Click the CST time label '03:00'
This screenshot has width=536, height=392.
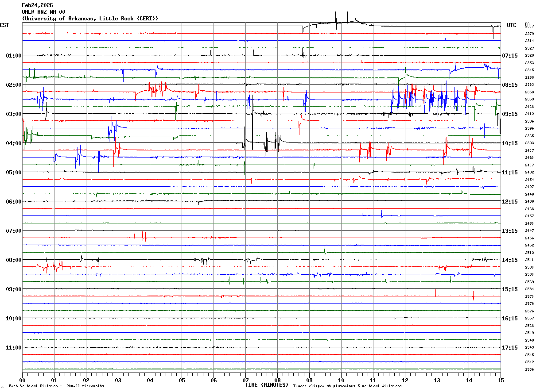[x=14, y=114]
